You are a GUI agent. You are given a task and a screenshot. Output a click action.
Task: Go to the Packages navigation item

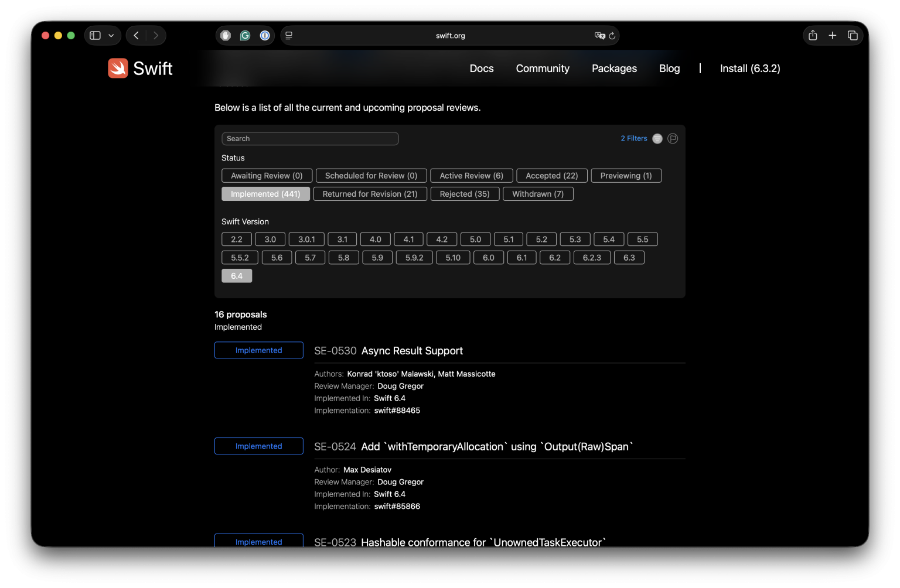coord(614,69)
